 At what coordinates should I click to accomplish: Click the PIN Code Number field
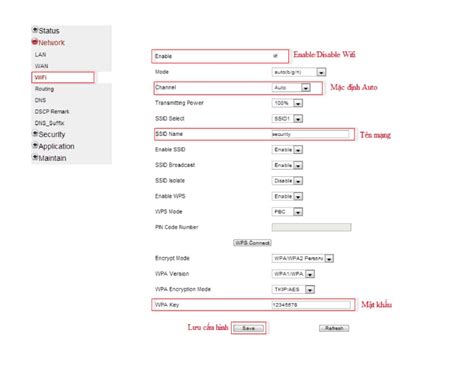tap(311, 227)
